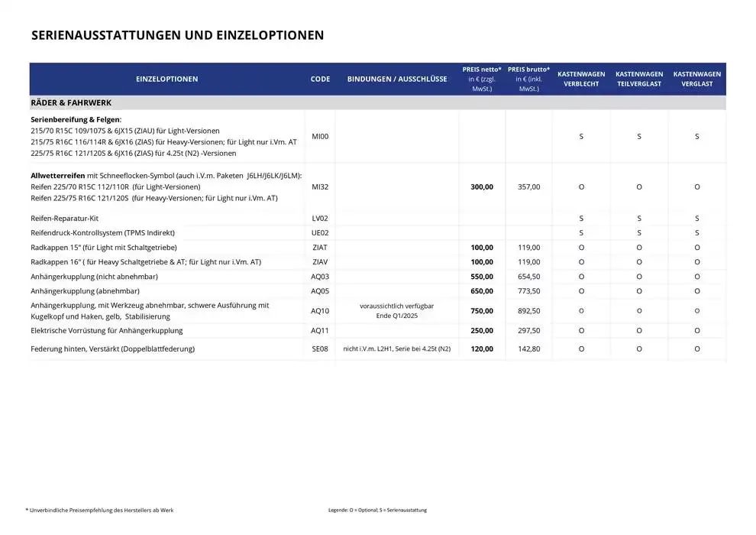The height and width of the screenshot is (535, 756).
Task: Click the PREIS netto column header
Action: tap(482, 79)
